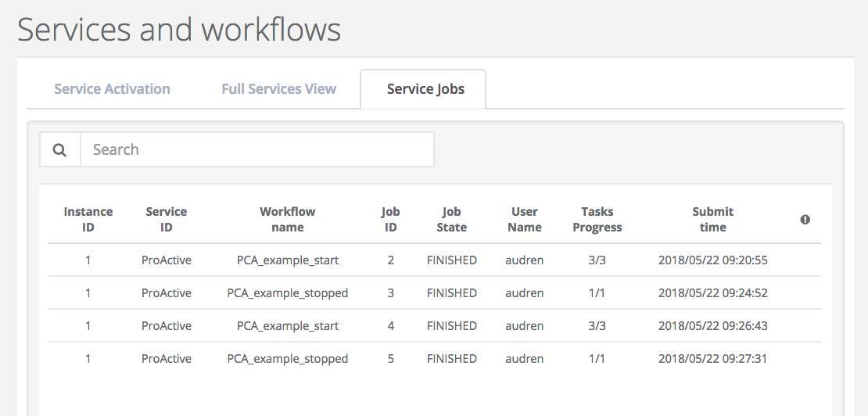Image resolution: width=868 pixels, height=416 pixels.
Task: Click FINISHED state of job 4
Action: (452, 326)
